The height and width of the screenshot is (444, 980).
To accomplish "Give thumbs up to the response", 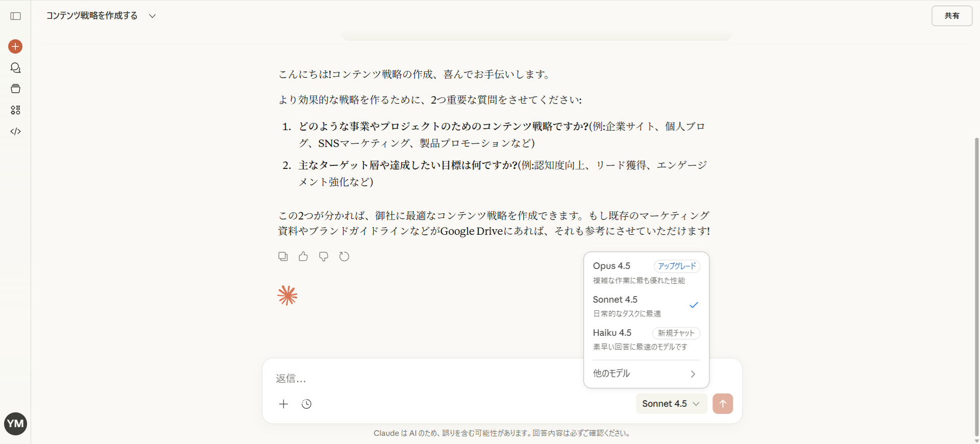I will pyautogui.click(x=303, y=256).
